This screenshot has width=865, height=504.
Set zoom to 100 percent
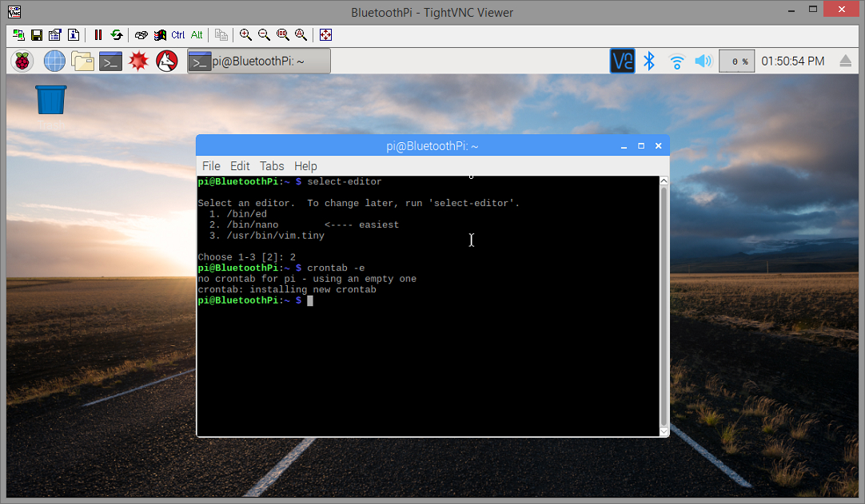282,34
